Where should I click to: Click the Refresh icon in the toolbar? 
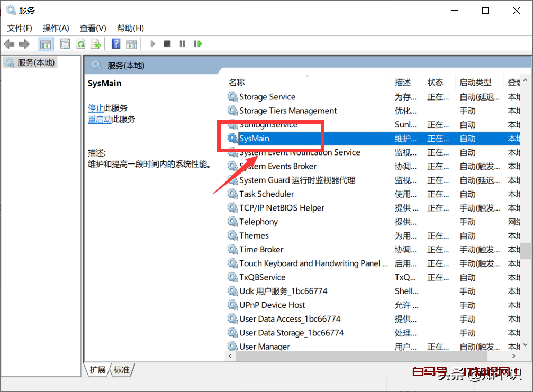point(80,43)
